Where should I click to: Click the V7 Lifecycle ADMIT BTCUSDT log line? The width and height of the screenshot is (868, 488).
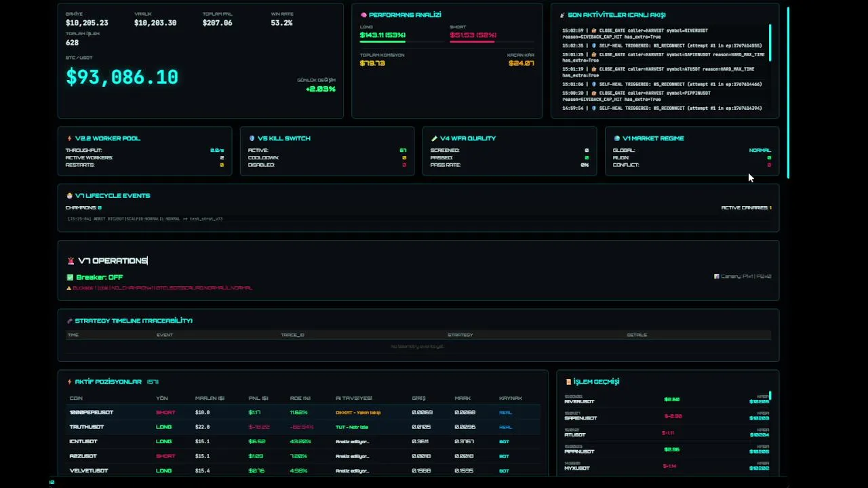(145, 219)
